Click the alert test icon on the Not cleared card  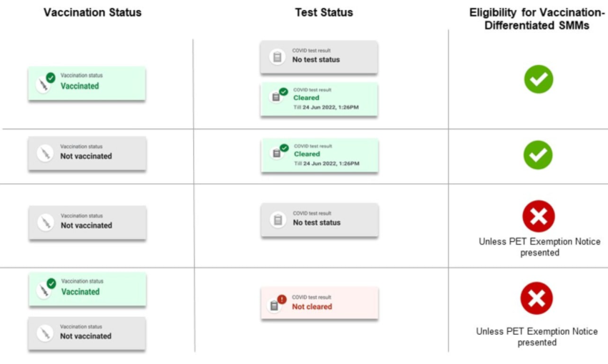tap(276, 305)
